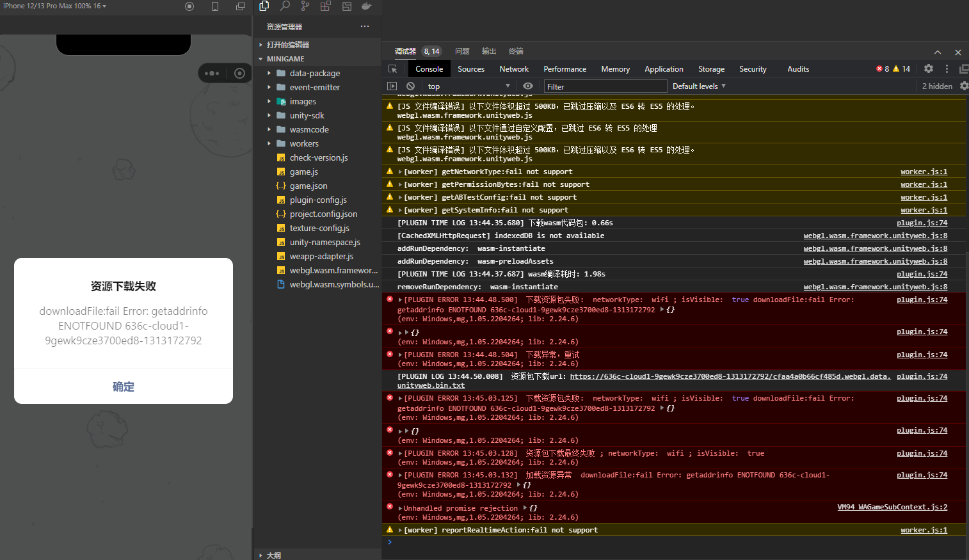Toggle the live expression eye icon
Viewport: 969px width, 560px height.
(528, 86)
